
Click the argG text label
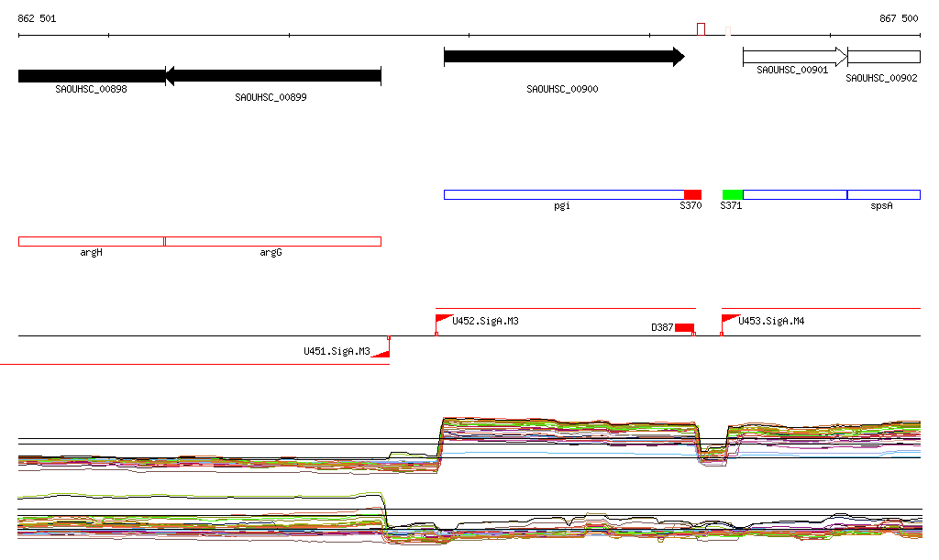click(271, 252)
